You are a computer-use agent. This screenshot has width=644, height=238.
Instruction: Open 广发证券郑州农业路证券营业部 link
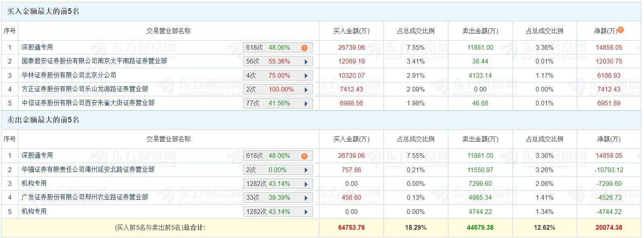pyautogui.click(x=85, y=197)
